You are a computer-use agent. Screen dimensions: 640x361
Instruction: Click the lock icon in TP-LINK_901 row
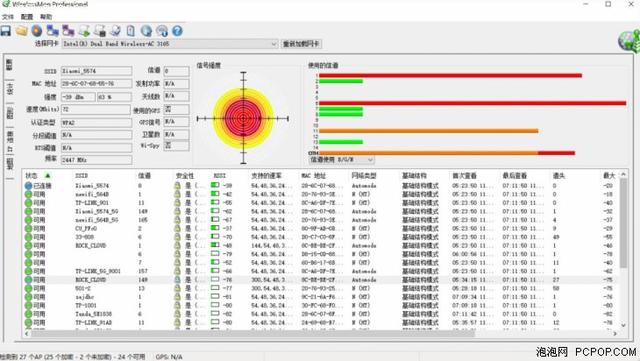point(177,203)
